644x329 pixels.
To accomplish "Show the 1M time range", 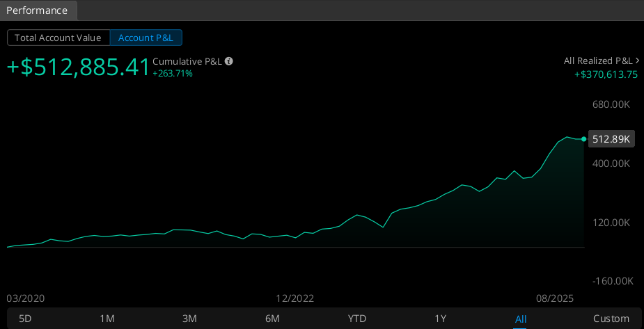I will (x=107, y=319).
